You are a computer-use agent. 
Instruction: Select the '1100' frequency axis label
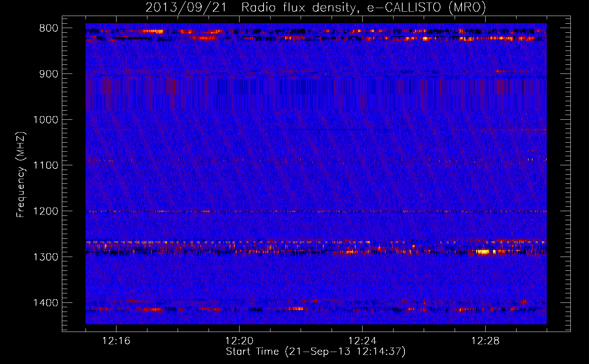point(46,166)
